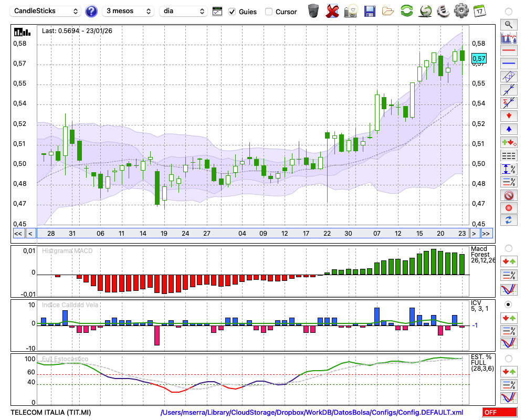
Task: Click the red OFF button
Action: coord(499,413)
